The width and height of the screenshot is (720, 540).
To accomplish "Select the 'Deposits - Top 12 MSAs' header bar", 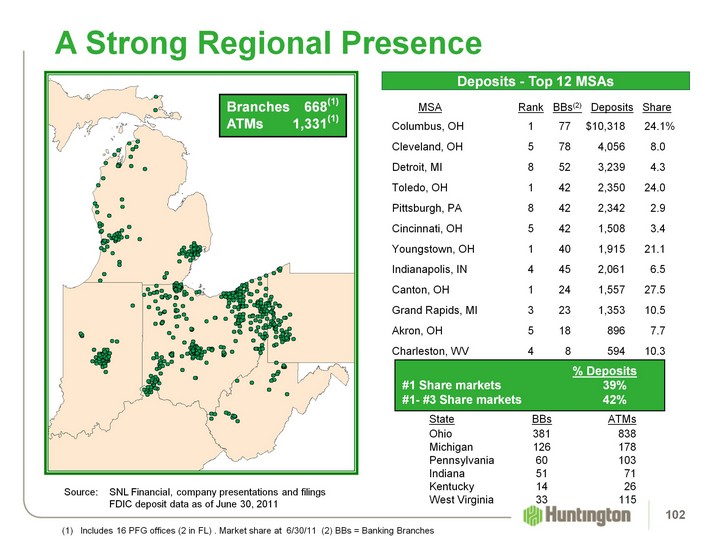I will point(535,80).
